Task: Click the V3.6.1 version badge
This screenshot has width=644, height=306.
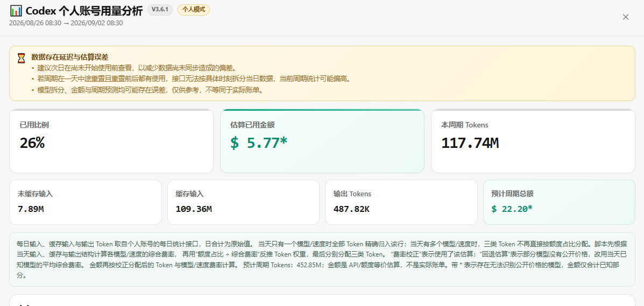Action: (x=160, y=10)
